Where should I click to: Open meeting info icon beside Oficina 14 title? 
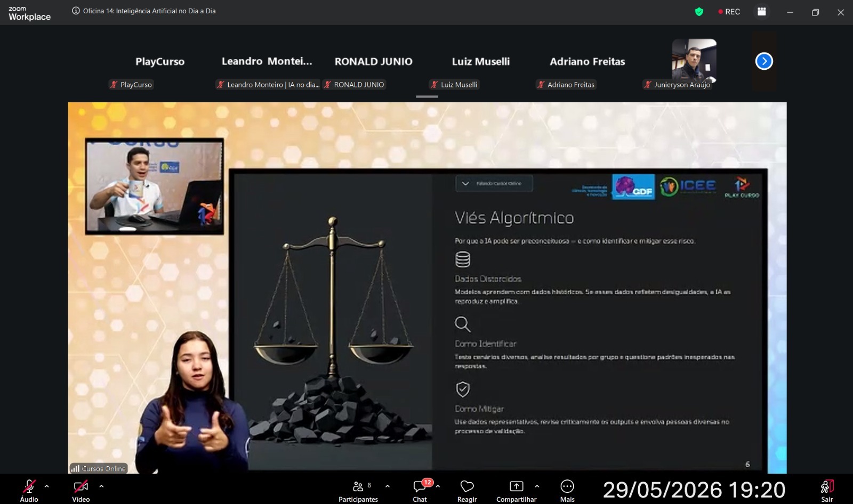click(76, 11)
